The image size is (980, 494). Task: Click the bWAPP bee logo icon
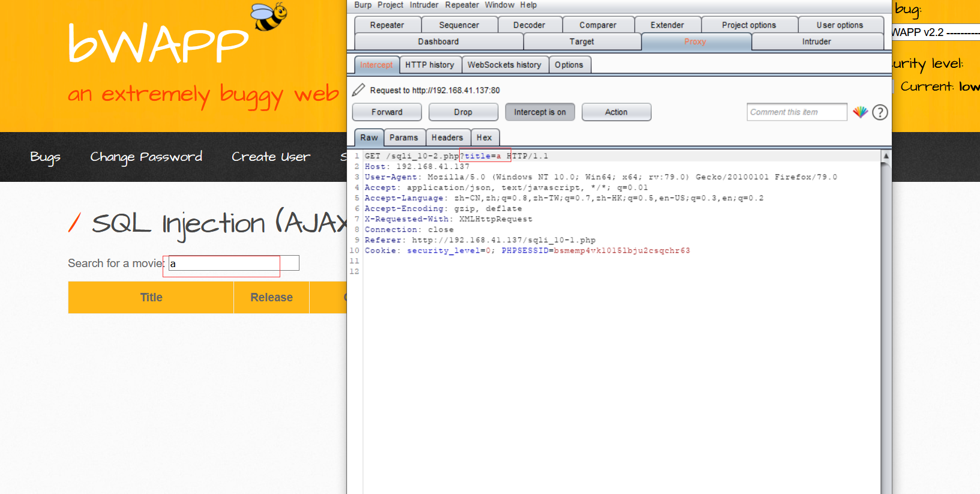click(x=269, y=16)
